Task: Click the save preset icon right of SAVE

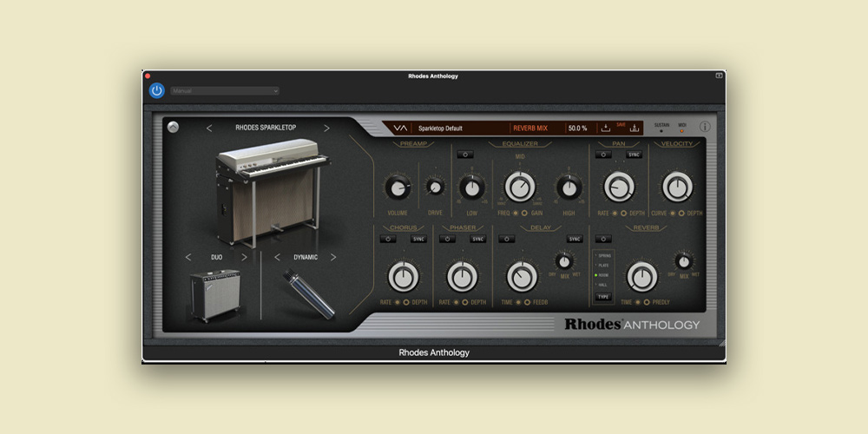Action: [635, 128]
